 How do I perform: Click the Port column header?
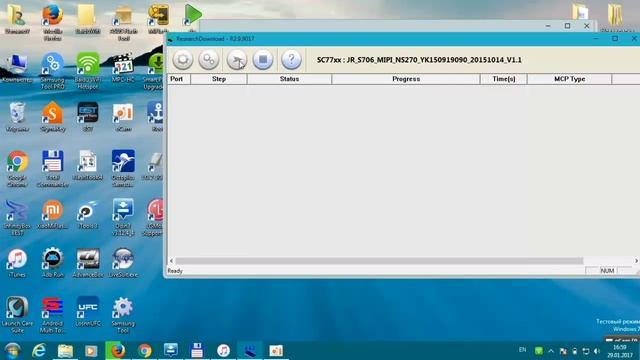179,79
